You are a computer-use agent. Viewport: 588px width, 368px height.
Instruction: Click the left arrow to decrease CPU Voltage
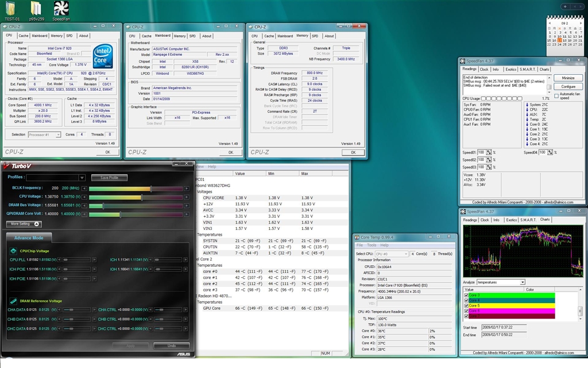coord(84,197)
